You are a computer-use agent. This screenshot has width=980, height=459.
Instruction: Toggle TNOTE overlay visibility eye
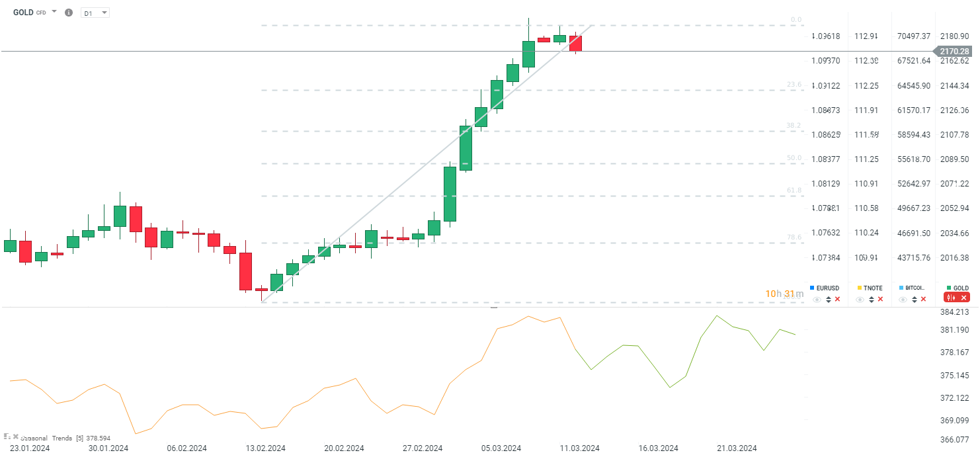point(860,300)
